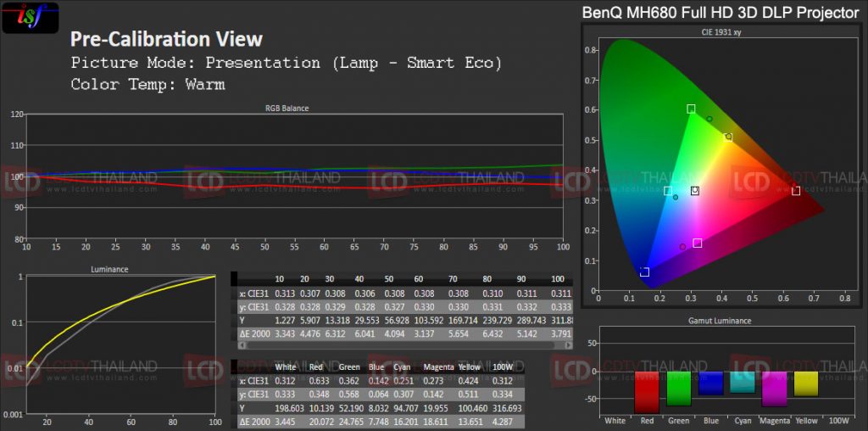Click the table scrollbar right arrow
Image resolution: width=868 pixels, height=431 pixels.
pos(569,344)
